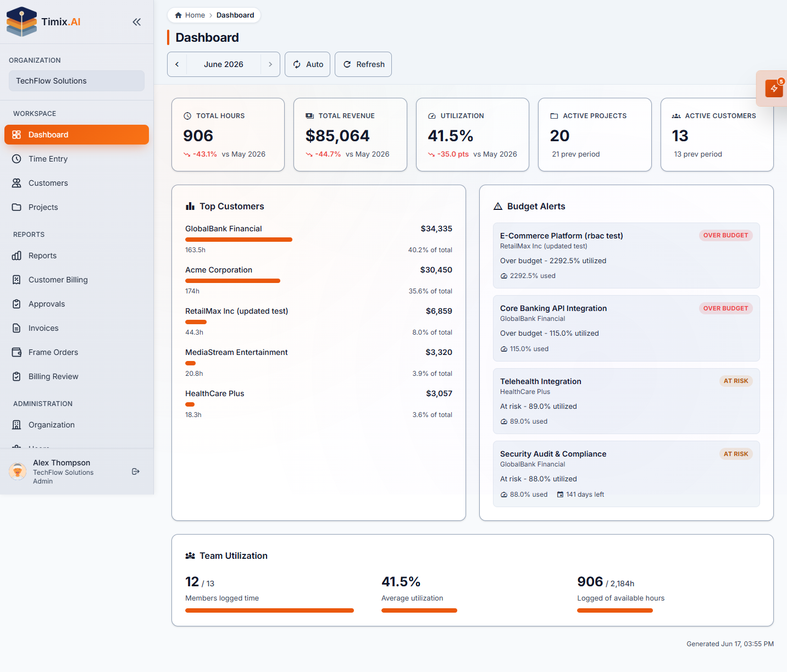
Task: Click Acme Corporation's orange progress bar
Action: 232,281
